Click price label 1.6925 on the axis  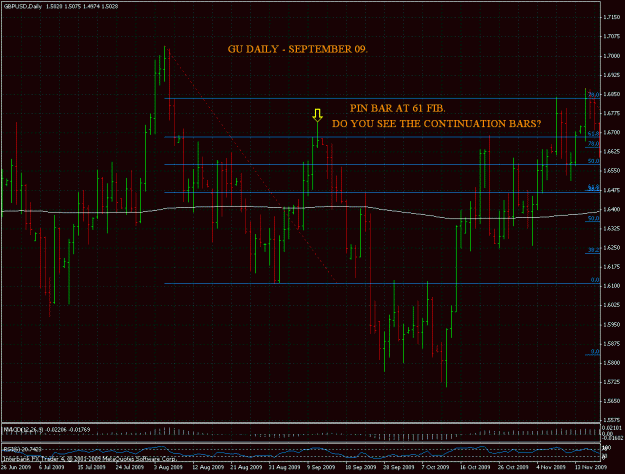click(611, 75)
